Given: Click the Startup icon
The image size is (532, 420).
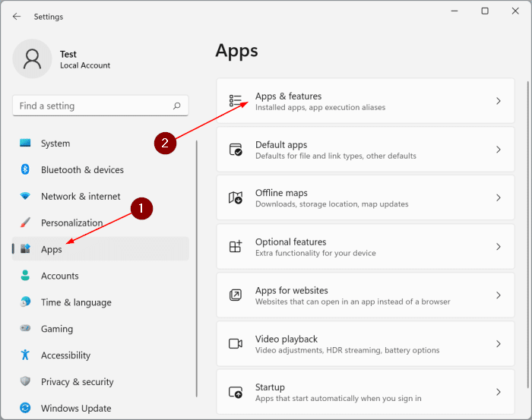Looking at the screenshot, I should [x=236, y=392].
